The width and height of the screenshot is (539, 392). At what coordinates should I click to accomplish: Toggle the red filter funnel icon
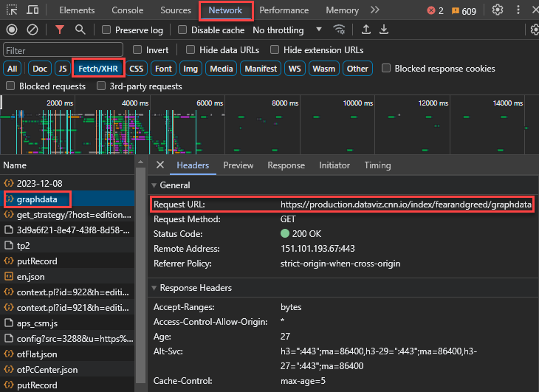click(x=60, y=30)
